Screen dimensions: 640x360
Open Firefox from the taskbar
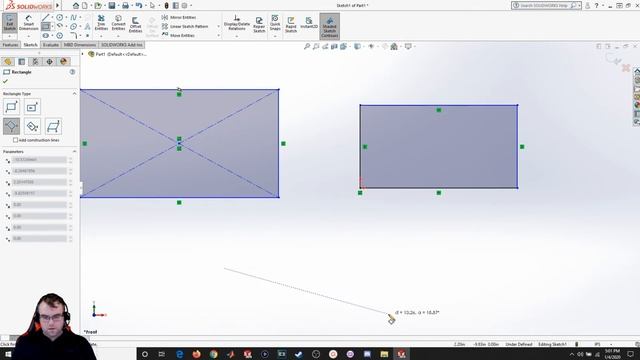click(196, 354)
